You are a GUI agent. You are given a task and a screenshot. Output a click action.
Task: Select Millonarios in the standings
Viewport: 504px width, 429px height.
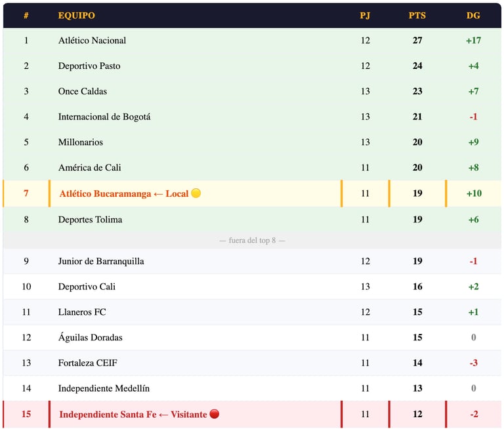(x=81, y=142)
